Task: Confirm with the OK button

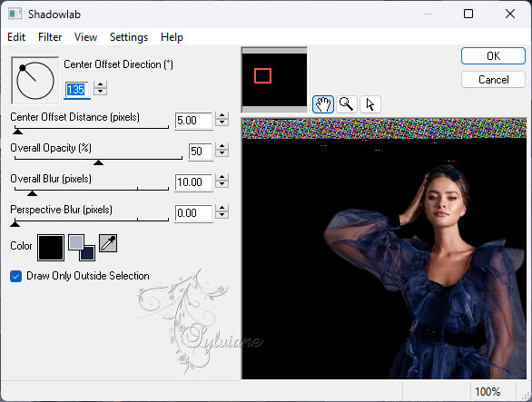Action: pyautogui.click(x=493, y=56)
